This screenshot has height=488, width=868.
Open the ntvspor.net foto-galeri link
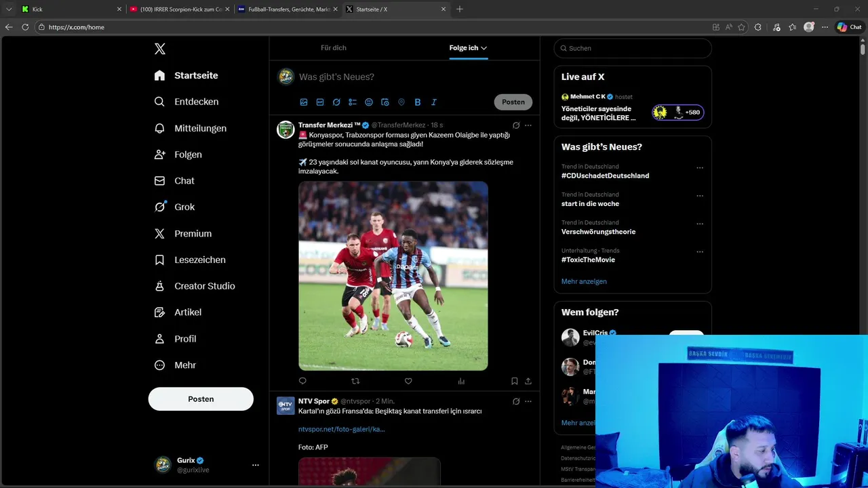tap(341, 429)
